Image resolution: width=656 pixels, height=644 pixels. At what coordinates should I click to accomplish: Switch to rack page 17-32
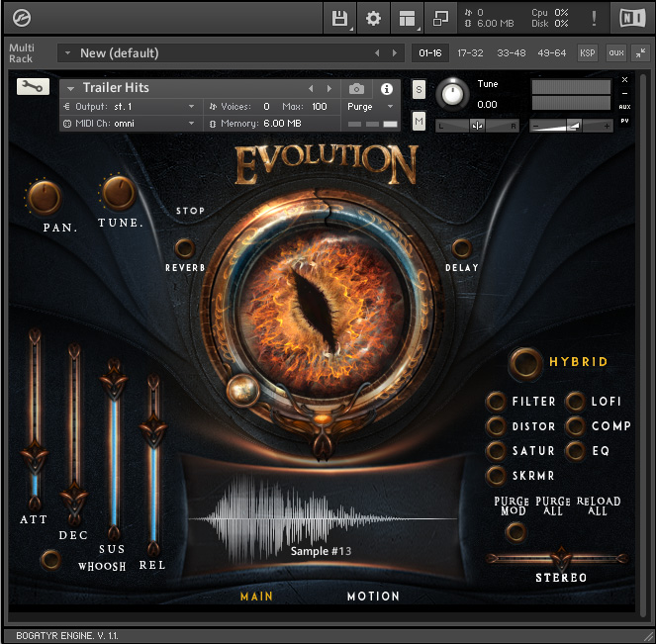pos(470,53)
